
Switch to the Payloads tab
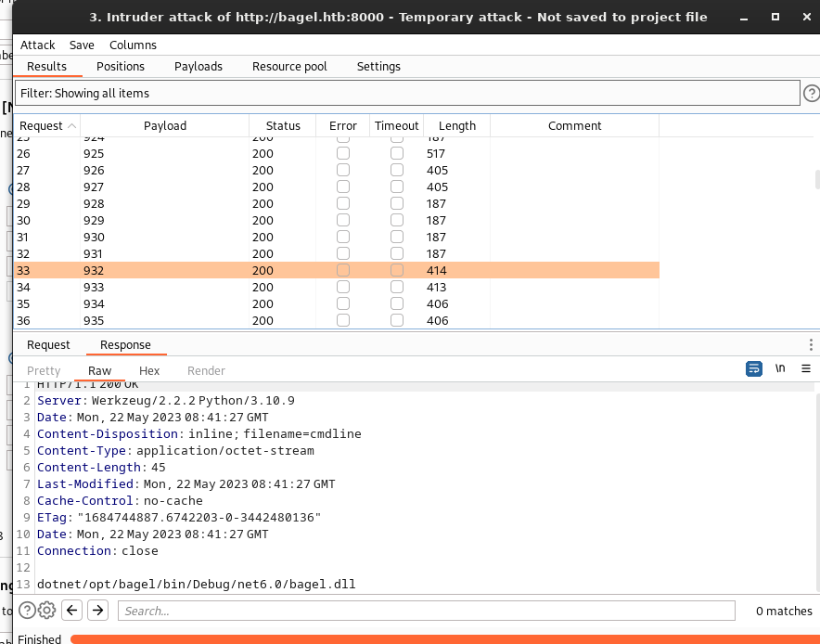pos(199,66)
